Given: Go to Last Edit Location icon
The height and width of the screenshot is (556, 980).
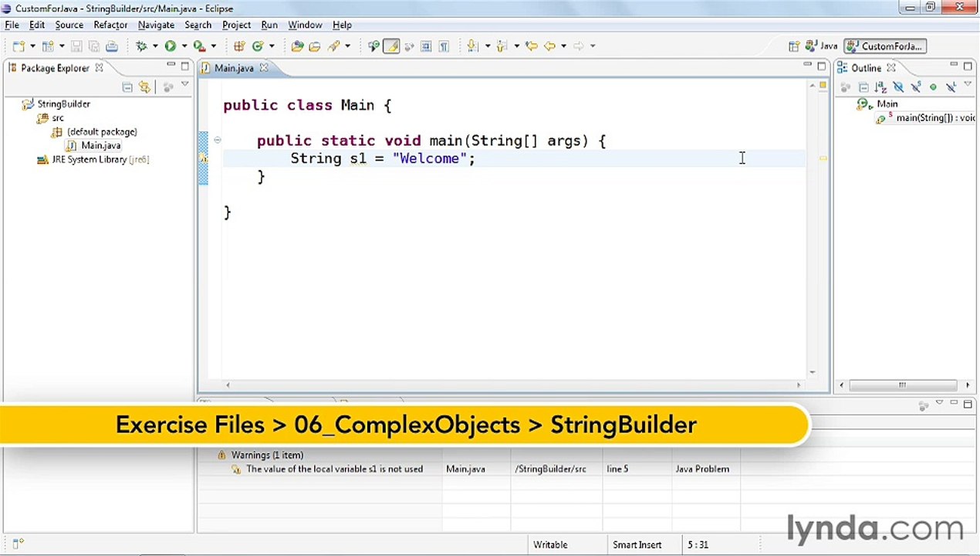Looking at the screenshot, I should tap(531, 46).
